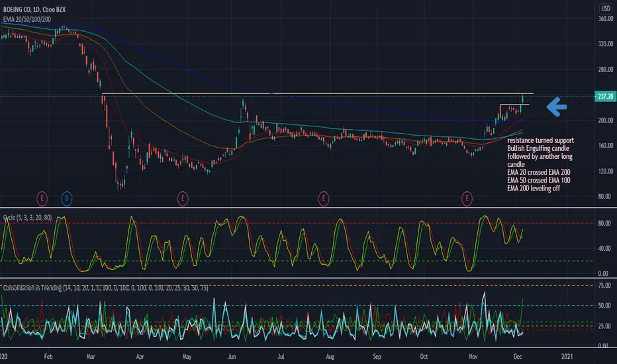Click the Dec date label on time axis
Image resolution: width=617 pixels, height=364 pixels.
518,357
